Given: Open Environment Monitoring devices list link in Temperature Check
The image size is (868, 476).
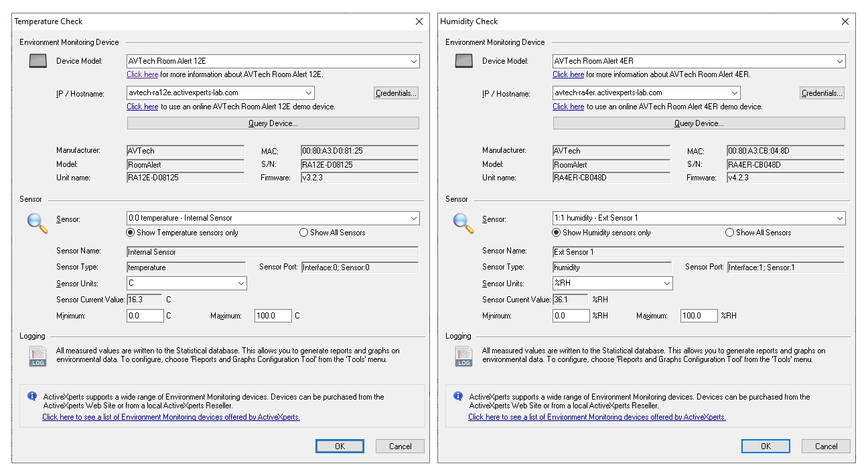Looking at the screenshot, I should [171, 417].
